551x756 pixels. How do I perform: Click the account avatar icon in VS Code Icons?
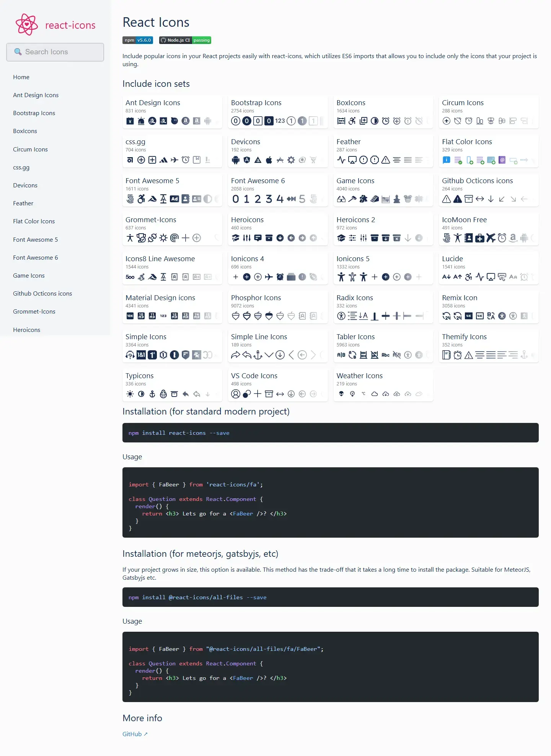236,394
